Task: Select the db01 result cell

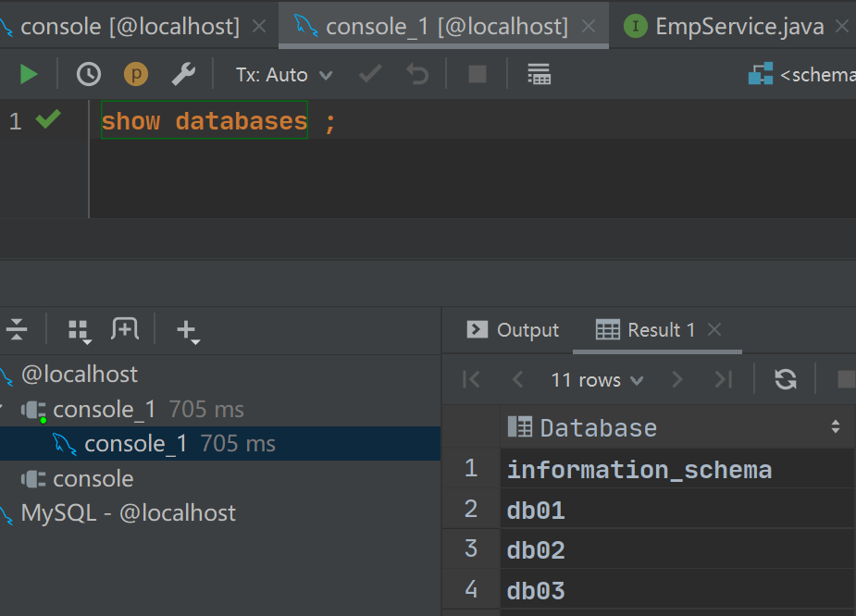Action: [x=677, y=510]
